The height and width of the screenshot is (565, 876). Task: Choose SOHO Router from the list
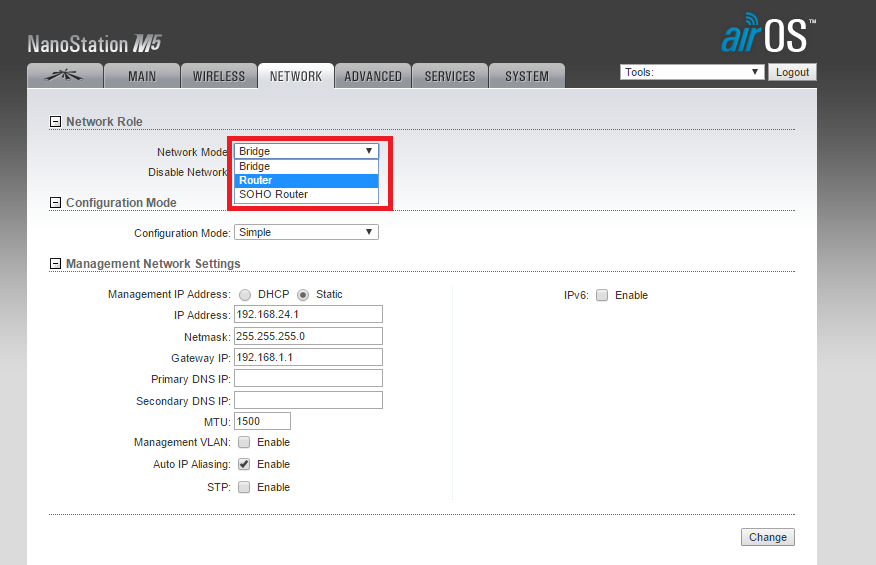[306, 194]
